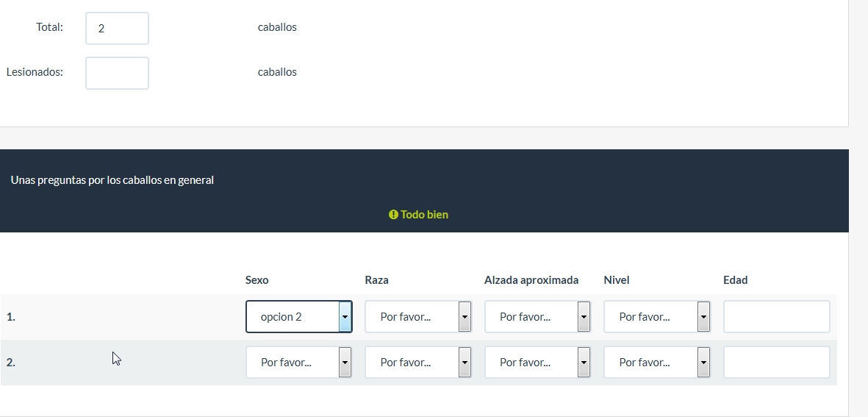Image resolution: width=868 pixels, height=417 pixels.
Task: Open the Sexo dropdown in row 2
Action: coord(298,363)
